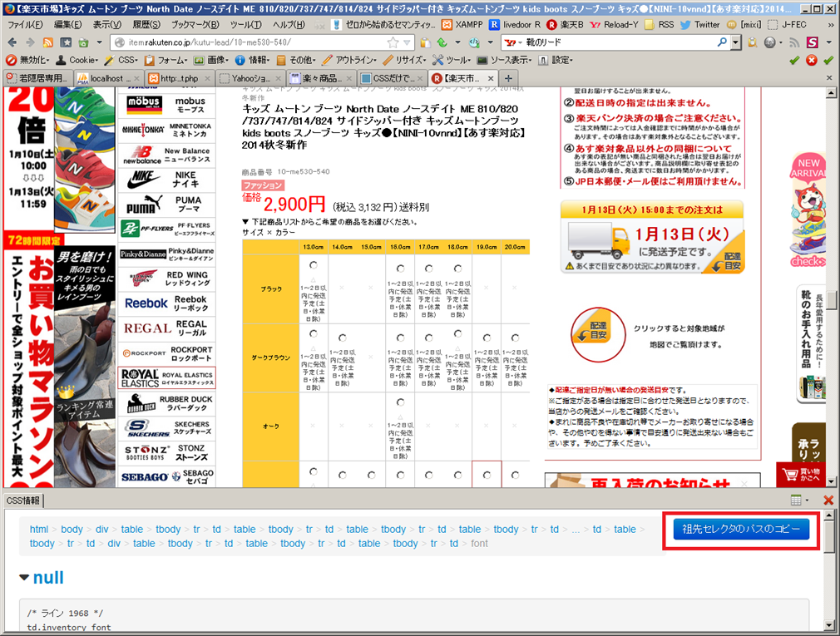Image resolution: width=840 pixels, height=636 pixels.
Task: Open the pink S toolbar icon
Action: pos(813,42)
